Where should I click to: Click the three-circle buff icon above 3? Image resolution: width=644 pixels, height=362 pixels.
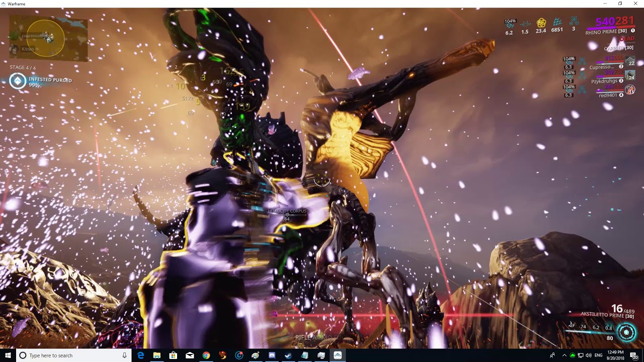point(574,22)
